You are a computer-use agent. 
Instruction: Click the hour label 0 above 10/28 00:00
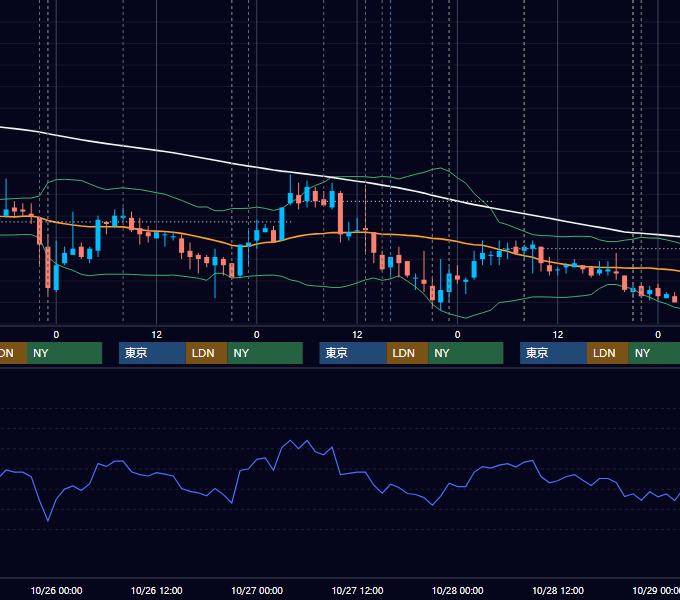tap(458, 335)
